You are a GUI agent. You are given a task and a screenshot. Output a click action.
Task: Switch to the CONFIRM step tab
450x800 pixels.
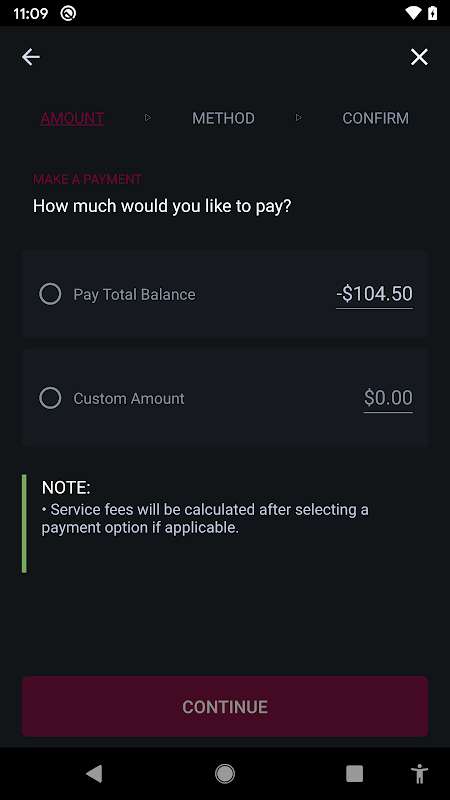coord(376,118)
